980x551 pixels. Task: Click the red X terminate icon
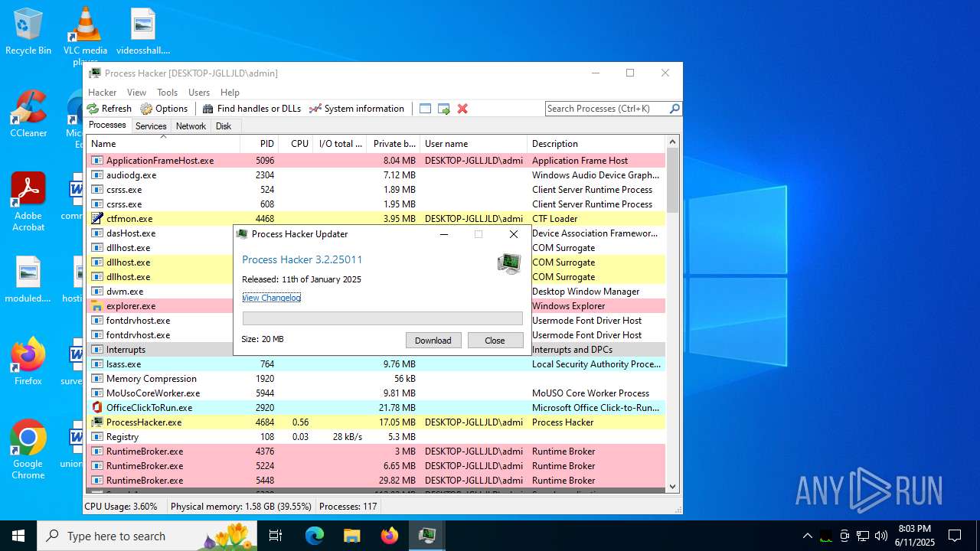(462, 109)
